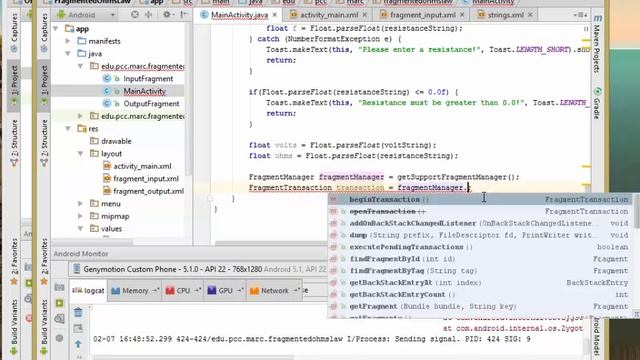Select the logcat tab
The height and width of the screenshot is (360, 640).
[x=88, y=290]
